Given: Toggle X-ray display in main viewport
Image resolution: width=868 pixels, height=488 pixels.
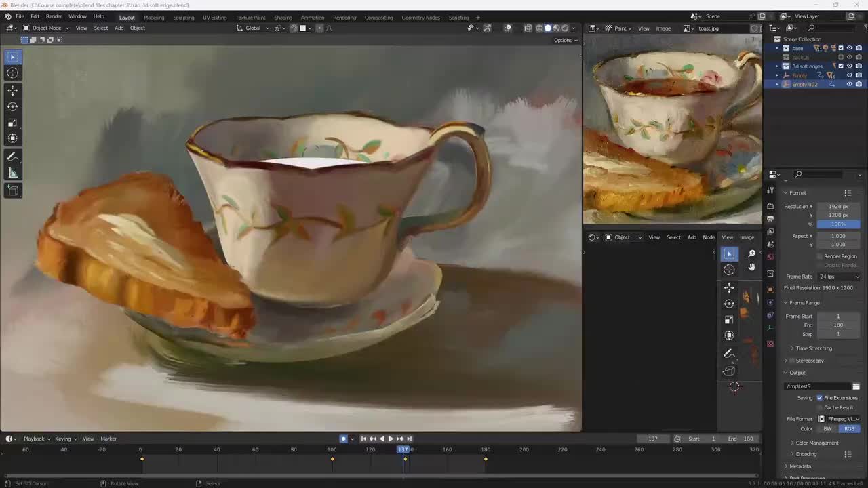Looking at the screenshot, I should point(528,28).
